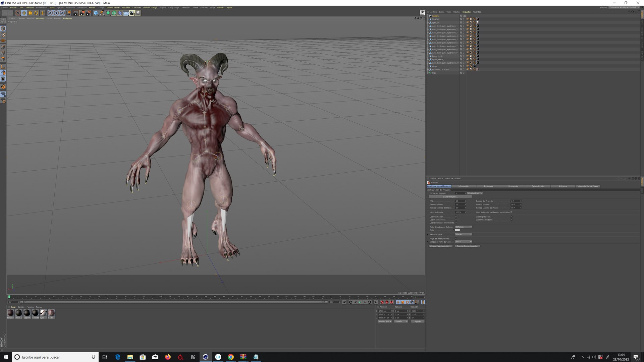This screenshot has height=362, width=644.
Task: Click the green Array generator icon
Action: coord(114,13)
